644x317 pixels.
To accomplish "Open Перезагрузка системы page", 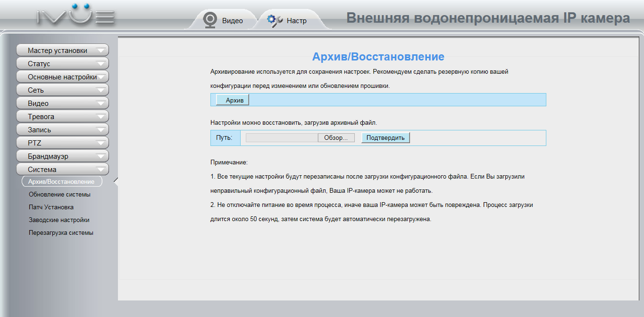I will click(61, 232).
